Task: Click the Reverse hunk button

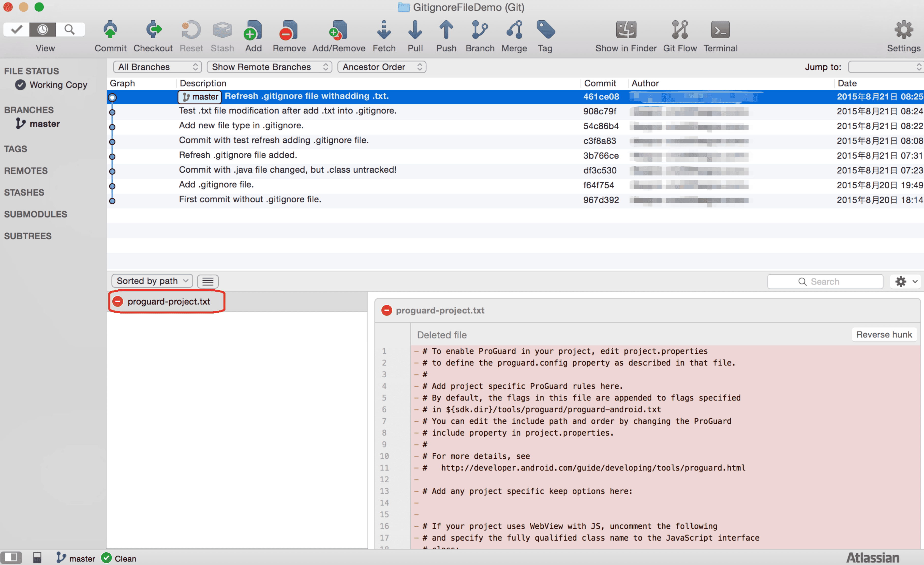Action: coord(884,334)
